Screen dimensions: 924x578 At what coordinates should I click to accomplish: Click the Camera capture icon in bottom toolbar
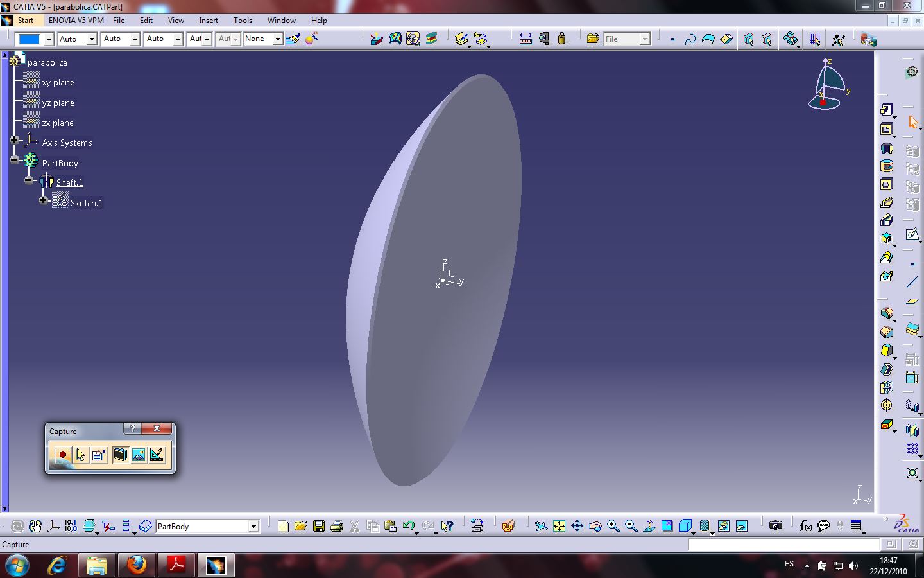pos(776,526)
